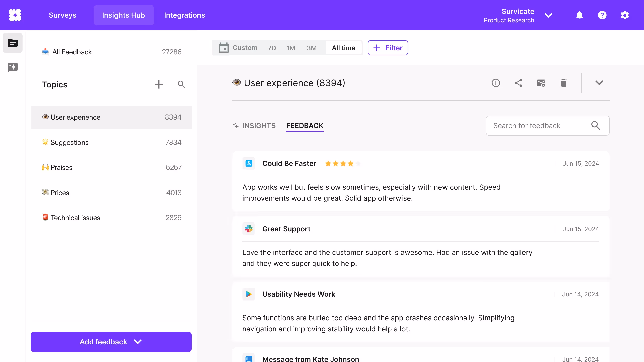Image resolution: width=644 pixels, height=362 pixels.
Task: Open the Add feedback dropdown
Action: point(111,342)
